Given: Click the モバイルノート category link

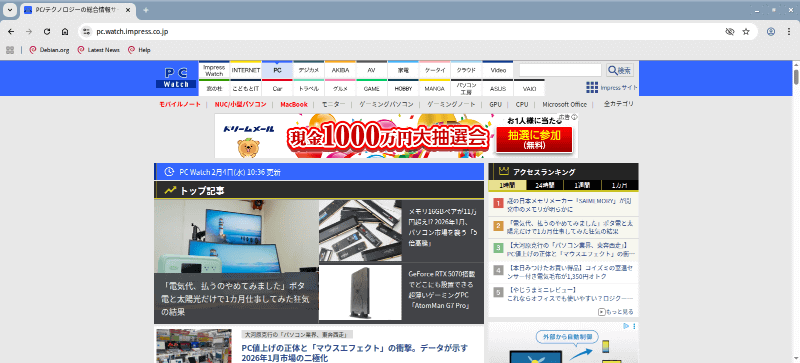Looking at the screenshot, I should [x=180, y=104].
